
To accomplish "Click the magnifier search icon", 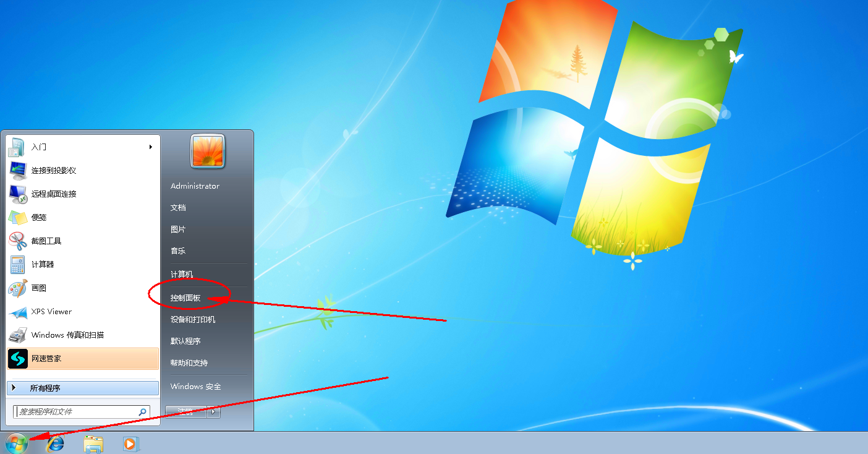I will [x=143, y=411].
